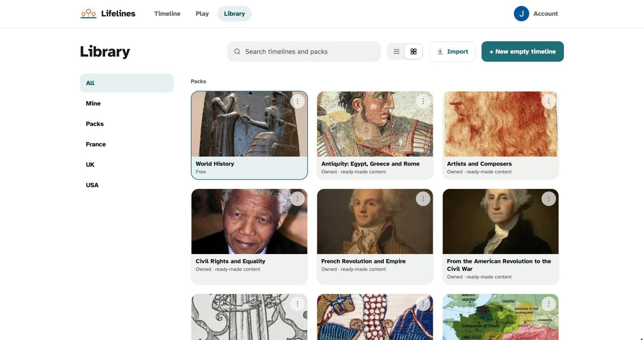Filter library by Packs
644x340 pixels.
(127, 124)
